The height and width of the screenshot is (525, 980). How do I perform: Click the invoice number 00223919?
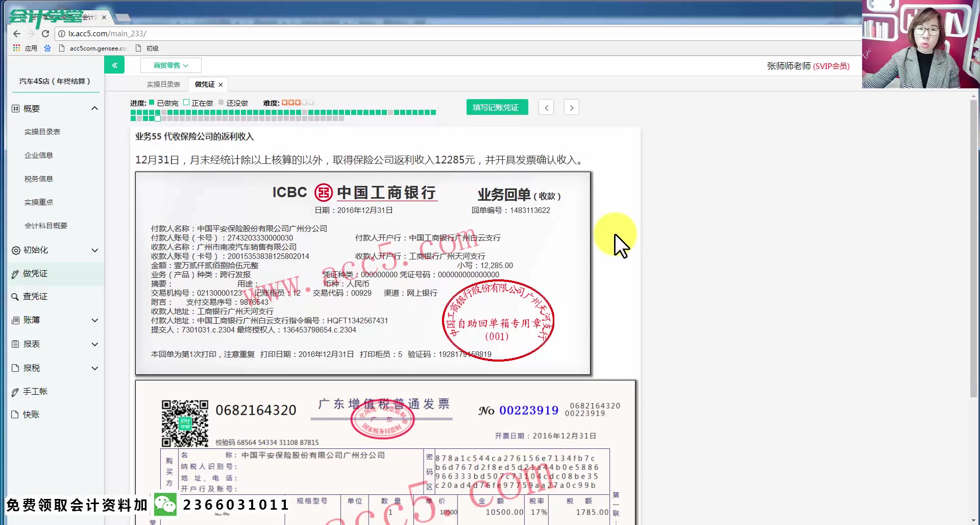coord(529,410)
